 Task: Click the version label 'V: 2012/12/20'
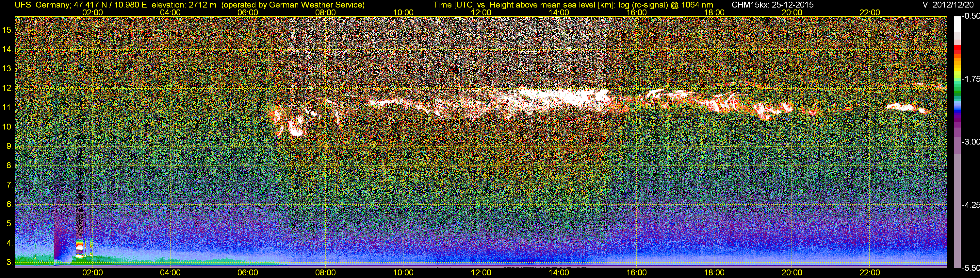point(948,5)
